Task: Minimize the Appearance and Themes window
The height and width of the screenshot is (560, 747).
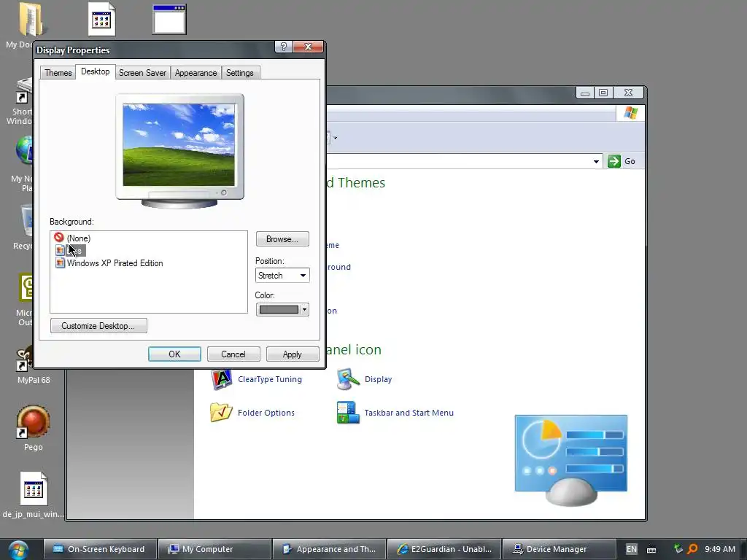Action: pos(585,93)
